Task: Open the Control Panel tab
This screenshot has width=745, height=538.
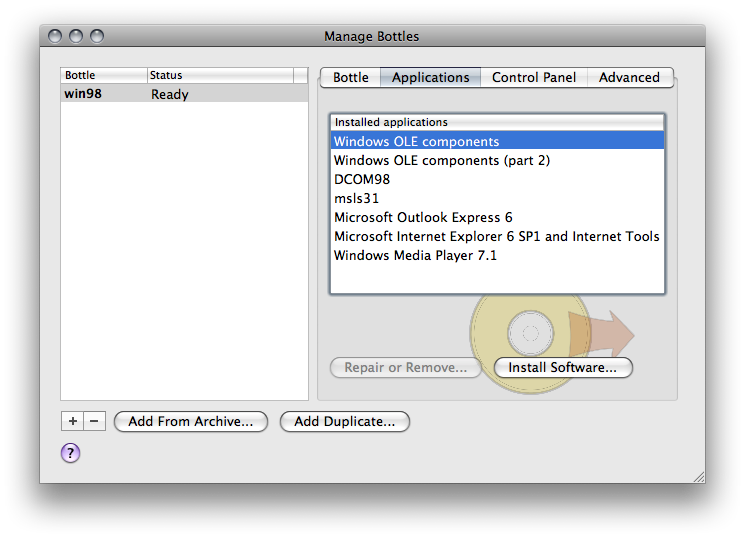Action: [534, 77]
